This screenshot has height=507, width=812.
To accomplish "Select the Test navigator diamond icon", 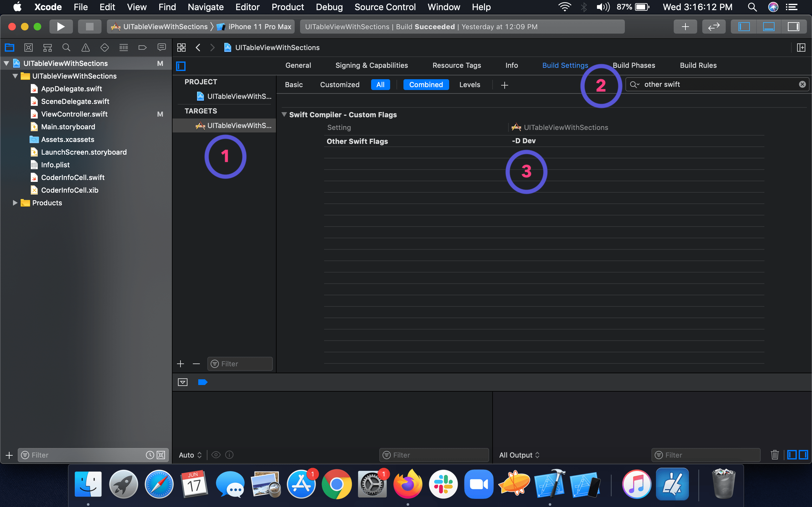I will tap(104, 47).
